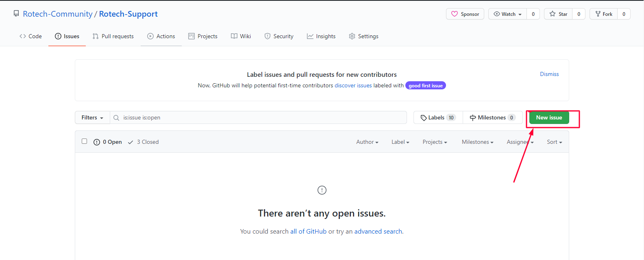
Task: Click the issue search field
Action: (259, 117)
